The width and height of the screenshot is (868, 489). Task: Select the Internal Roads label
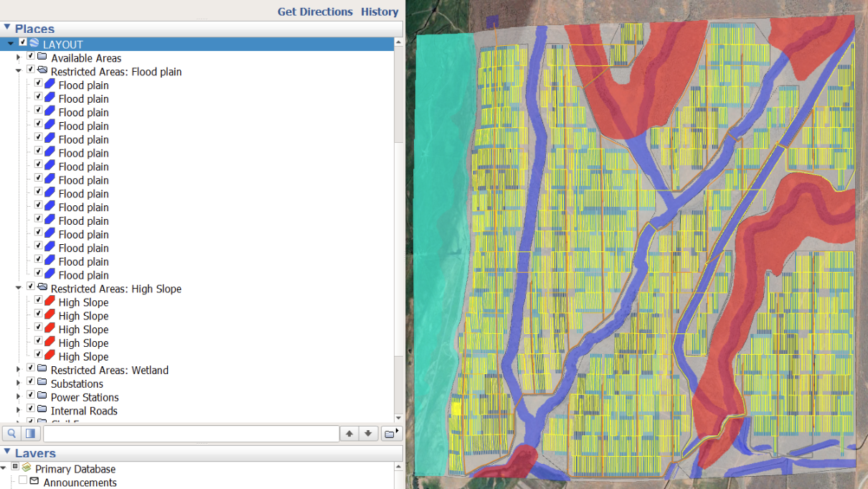[84, 411]
